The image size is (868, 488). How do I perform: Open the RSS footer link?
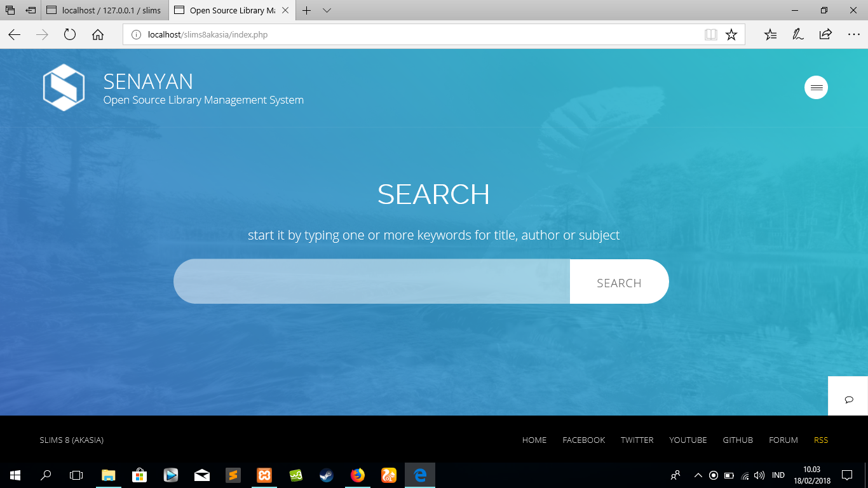821,440
